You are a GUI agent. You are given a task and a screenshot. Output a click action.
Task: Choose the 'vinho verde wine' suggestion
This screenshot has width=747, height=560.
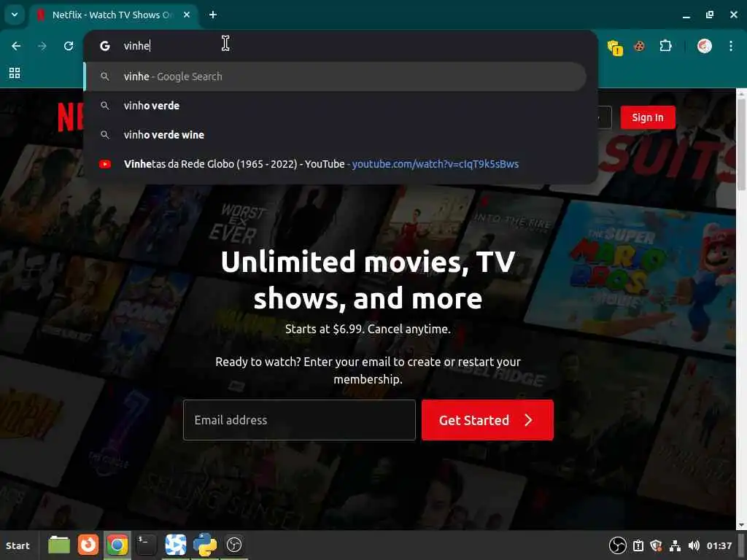(x=335, y=135)
